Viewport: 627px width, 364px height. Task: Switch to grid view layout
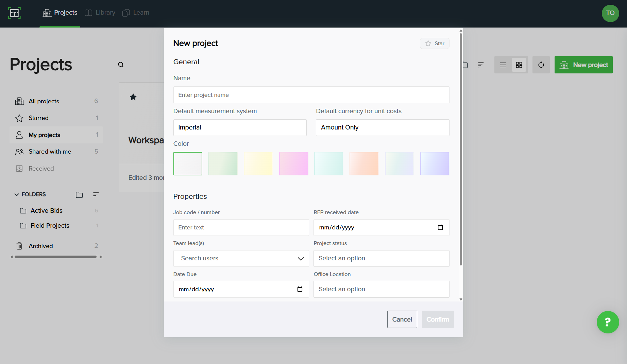coord(519,65)
